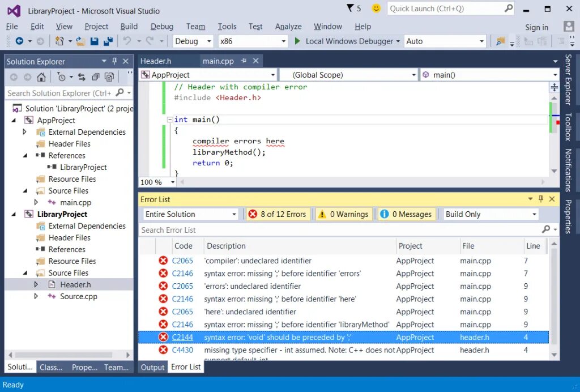Click the Sign in link

(537, 27)
